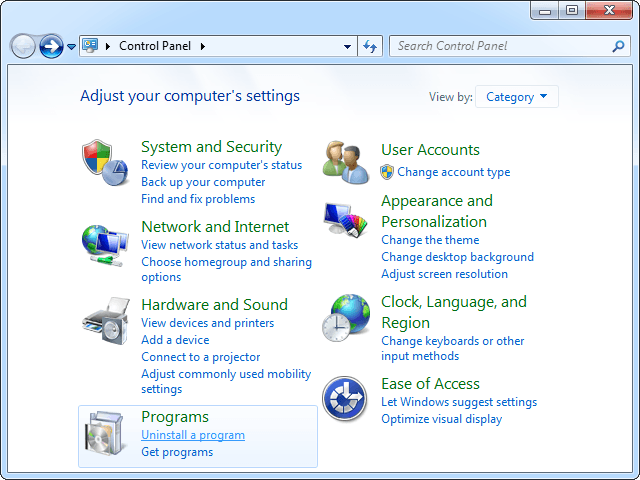Click the Adjust screen resolution link
This screenshot has height=480, width=640.
click(444, 274)
